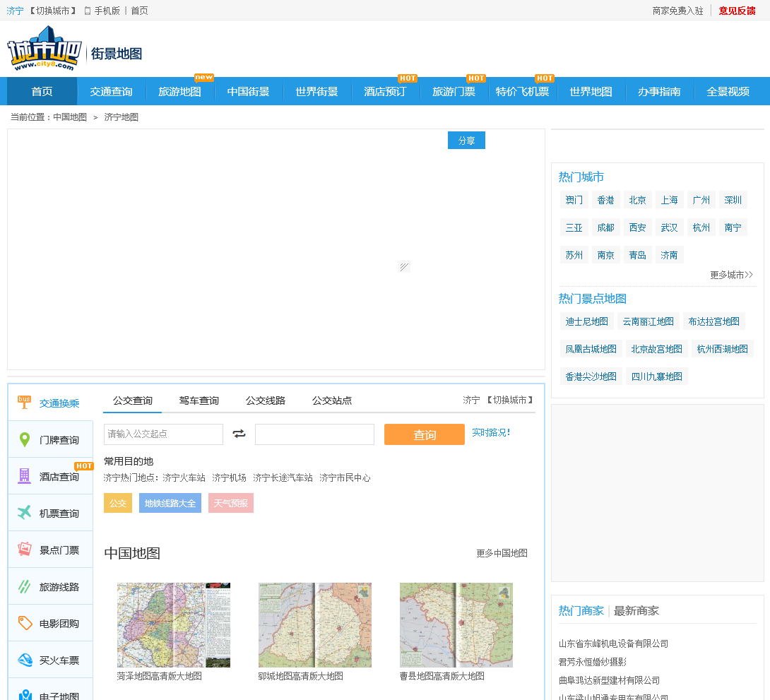Open 四川九寨地图 link
Viewport: 770px width, 700px height.
point(656,376)
